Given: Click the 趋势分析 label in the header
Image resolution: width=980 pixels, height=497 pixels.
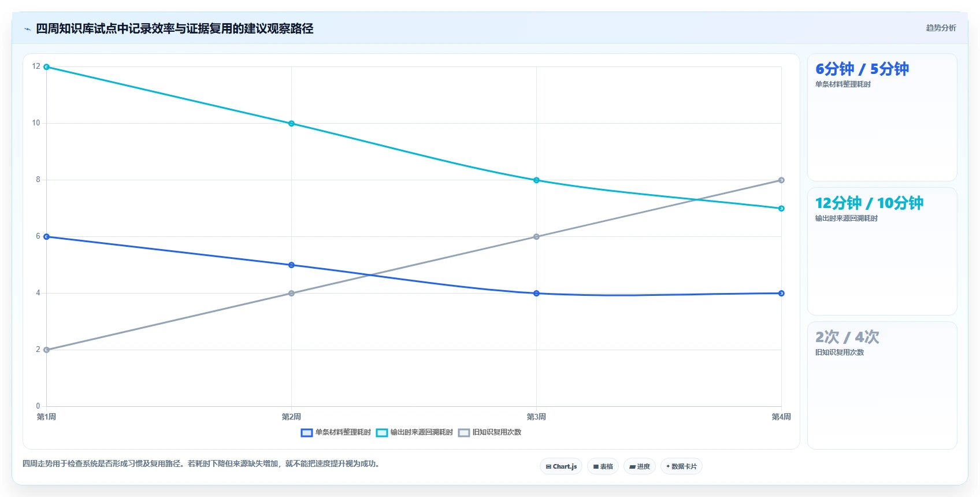Looking at the screenshot, I should coord(941,28).
